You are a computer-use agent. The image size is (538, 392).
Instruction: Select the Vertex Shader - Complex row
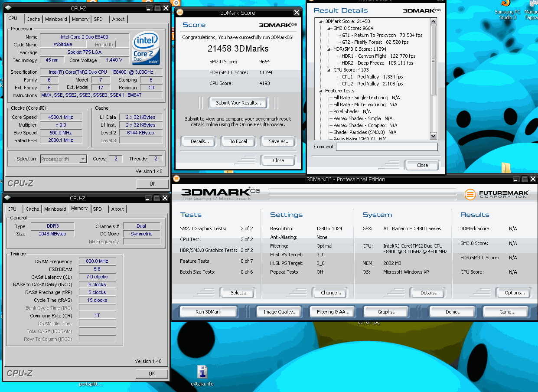pos(365,125)
